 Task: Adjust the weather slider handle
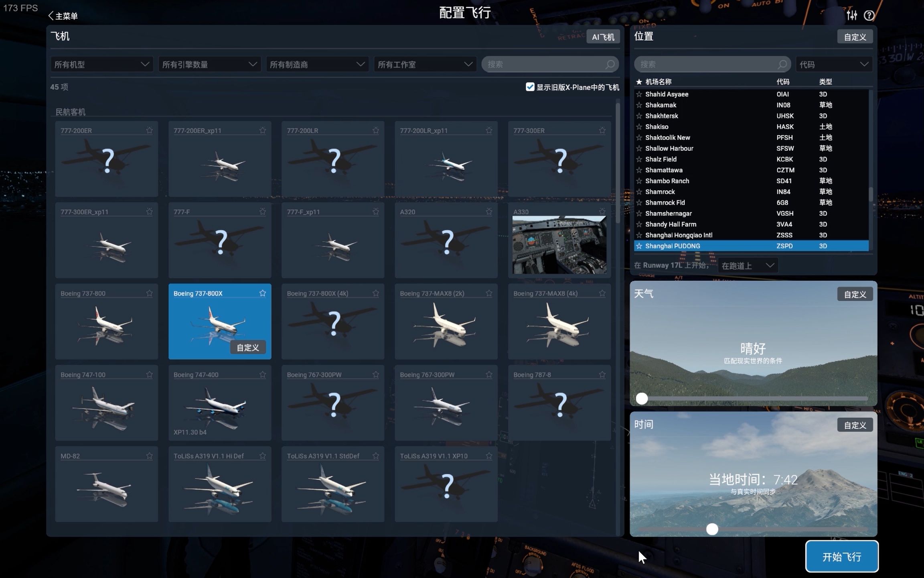[x=642, y=399]
